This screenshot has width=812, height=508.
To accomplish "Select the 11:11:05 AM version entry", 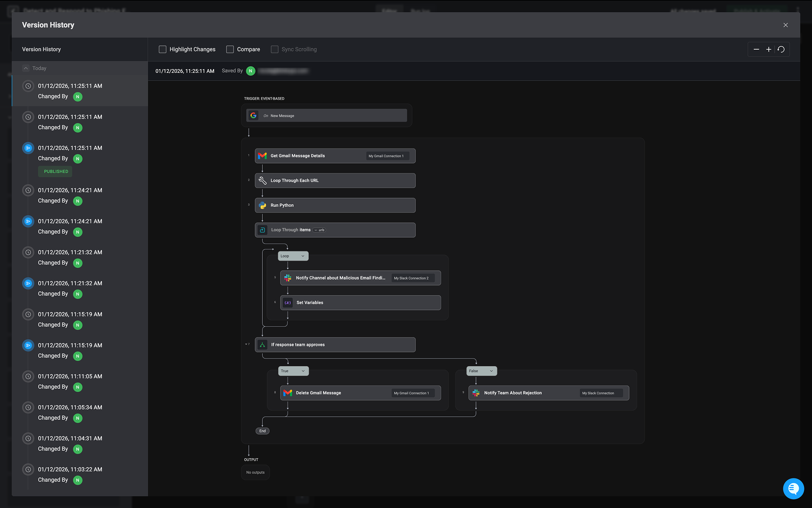I will (80, 382).
